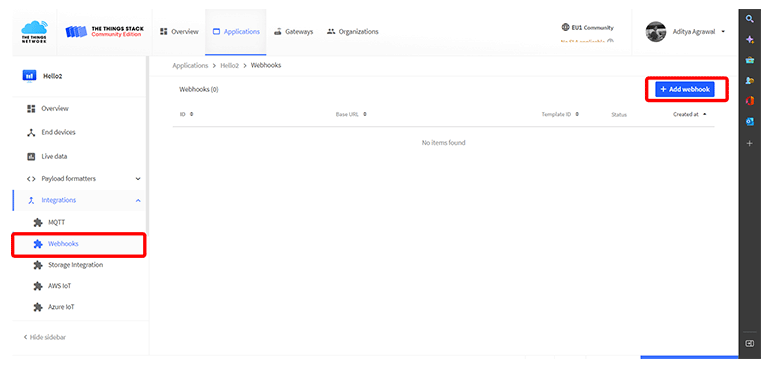Click browser sidebar plus add icon

(x=749, y=143)
